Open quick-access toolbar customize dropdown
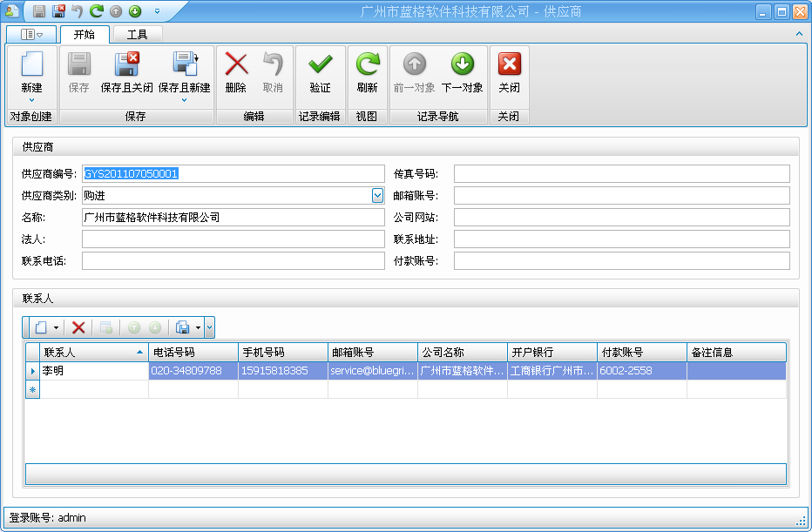The height and width of the screenshot is (532, 812). (157, 10)
